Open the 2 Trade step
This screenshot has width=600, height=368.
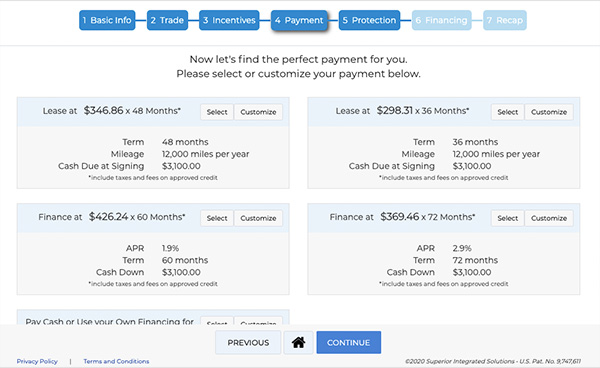pos(167,20)
